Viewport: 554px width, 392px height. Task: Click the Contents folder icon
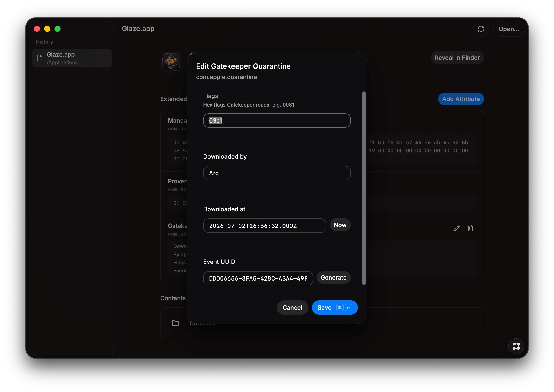(175, 323)
